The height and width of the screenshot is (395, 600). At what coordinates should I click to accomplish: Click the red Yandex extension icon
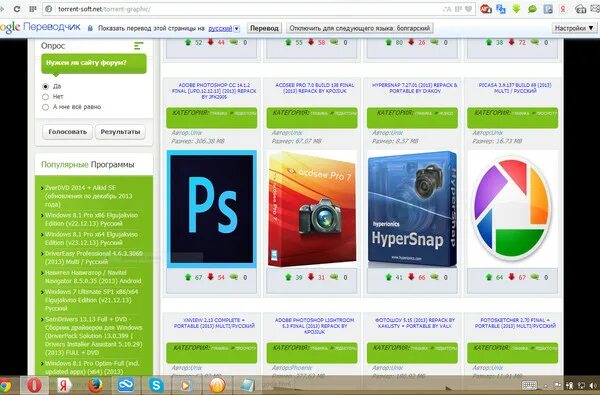[x=563, y=9]
